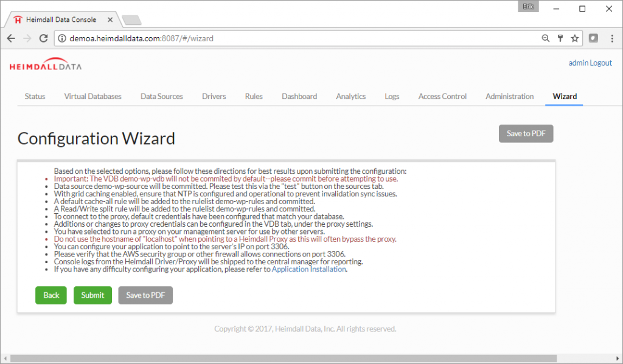Viewport: 623px width, 364px height.
Task: Click the 'Based on the selected options' intro line
Action: tap(230, 171)
